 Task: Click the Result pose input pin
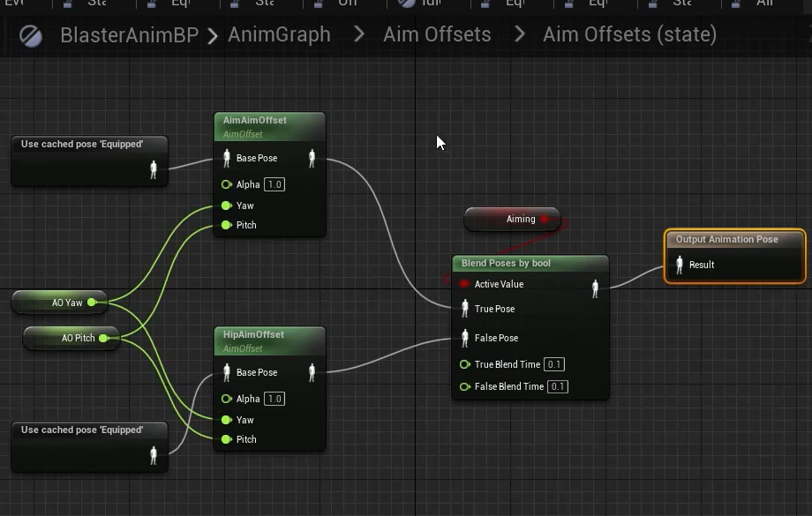pyautogui.click(x=680, y=265)
